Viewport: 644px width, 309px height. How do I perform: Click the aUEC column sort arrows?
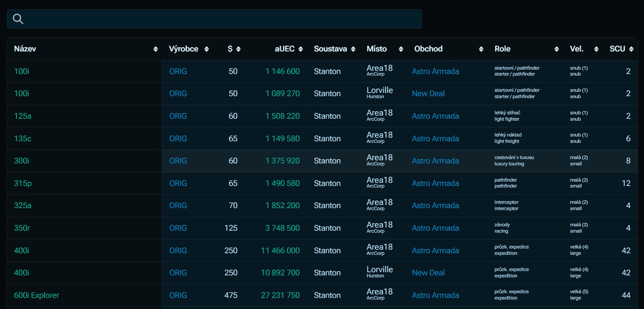point(301,49)
